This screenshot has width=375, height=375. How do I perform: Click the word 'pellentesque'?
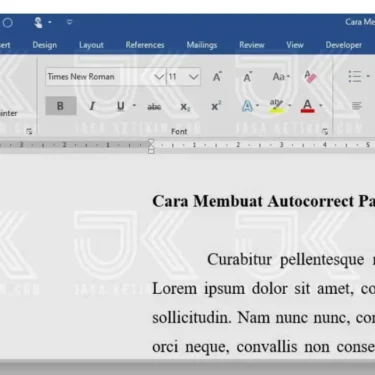click(322, 260)
